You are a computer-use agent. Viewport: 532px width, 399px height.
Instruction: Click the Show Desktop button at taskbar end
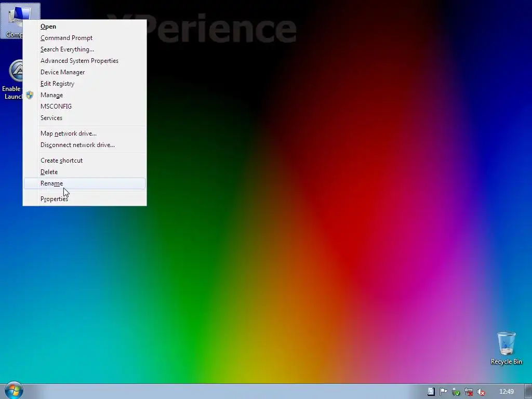coord(528,392)
